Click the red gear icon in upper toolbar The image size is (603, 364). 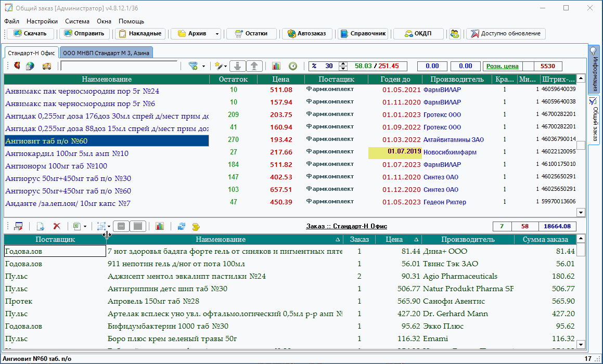[x=17, y=66]
